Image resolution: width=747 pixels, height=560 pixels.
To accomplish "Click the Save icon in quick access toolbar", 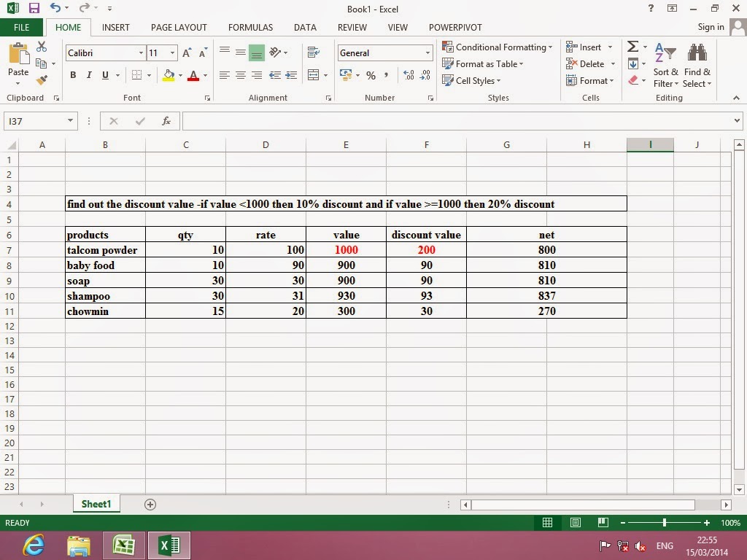I will click(x=34, y=8).
